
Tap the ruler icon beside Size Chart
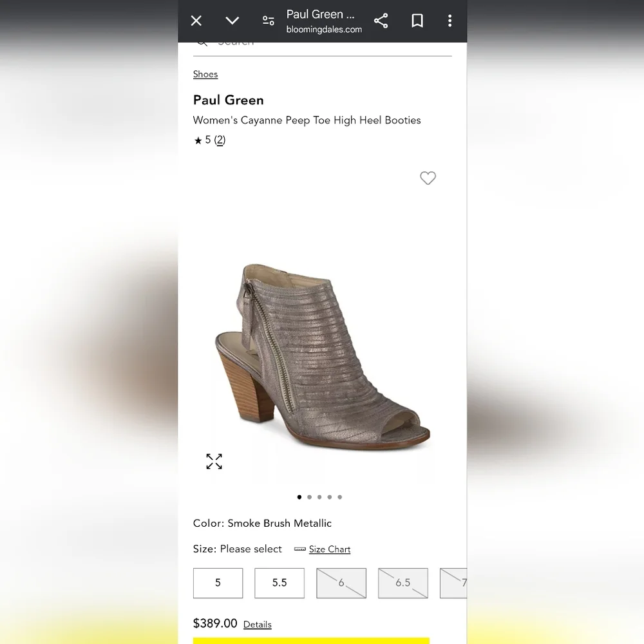pyautogui.click(x=300, y=549)
